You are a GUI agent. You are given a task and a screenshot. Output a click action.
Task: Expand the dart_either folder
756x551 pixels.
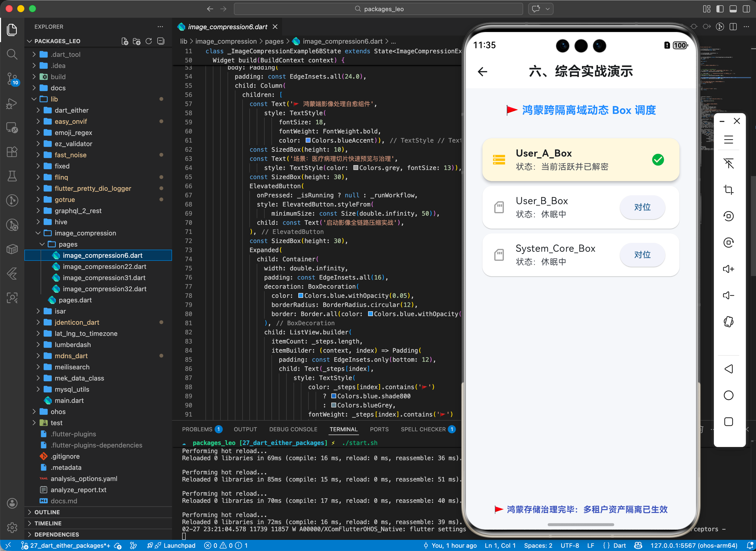71,110
